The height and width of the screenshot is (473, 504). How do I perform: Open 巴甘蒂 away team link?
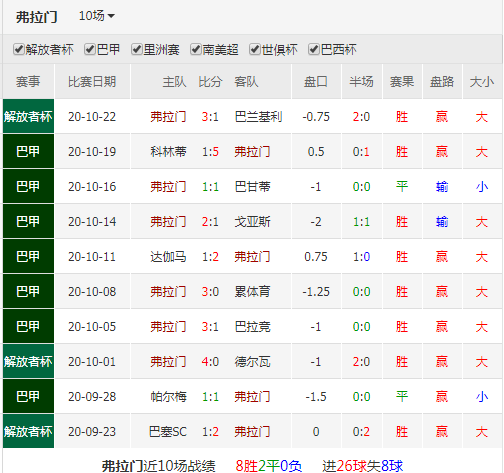[x=252, y=187]
